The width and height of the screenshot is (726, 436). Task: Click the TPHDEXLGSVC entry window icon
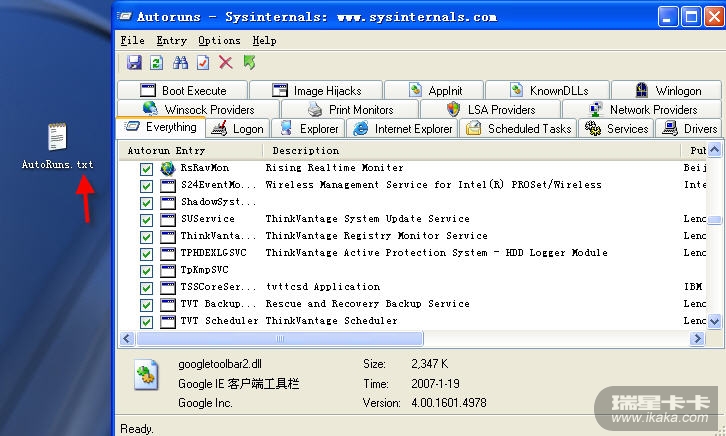tap(168, 254)
